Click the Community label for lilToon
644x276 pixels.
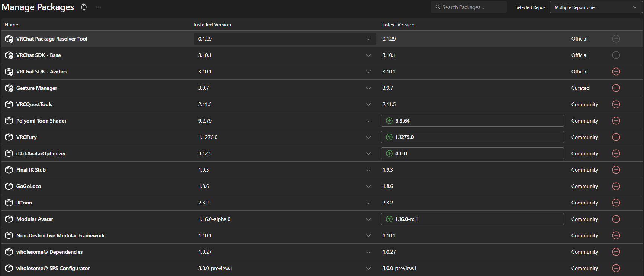(x=585, y=203)
